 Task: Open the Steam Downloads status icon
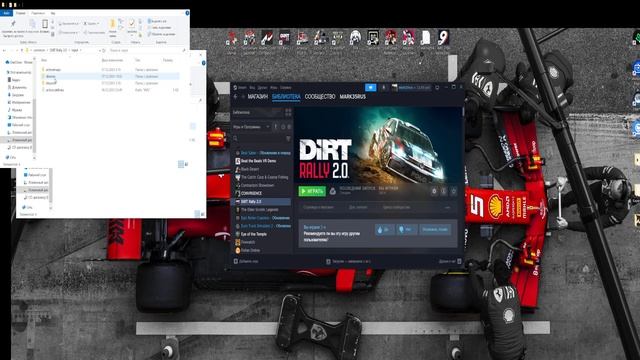[x=328, y=261]
